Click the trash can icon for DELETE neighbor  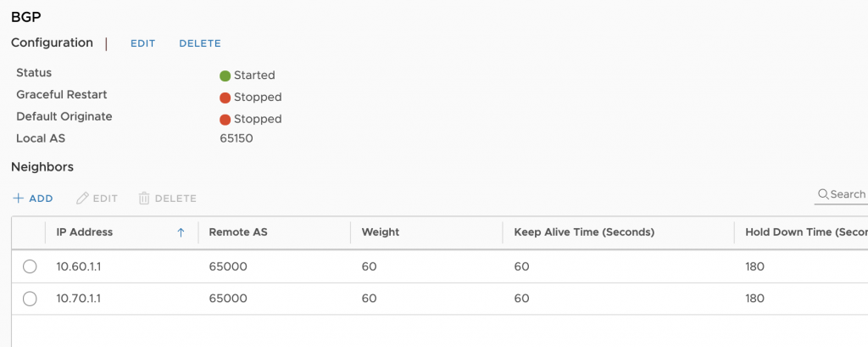144,199
